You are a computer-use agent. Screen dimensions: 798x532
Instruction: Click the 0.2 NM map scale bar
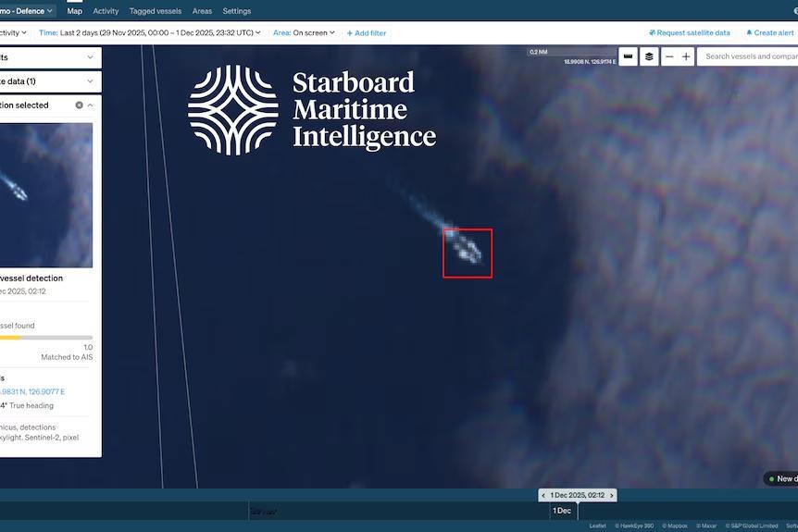[x=571, y=52]
